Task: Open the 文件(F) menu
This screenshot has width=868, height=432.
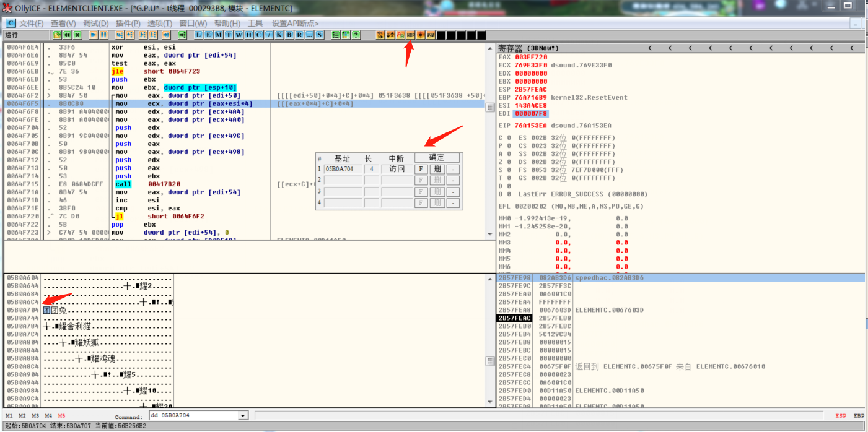Action: (x=32, y=24)
